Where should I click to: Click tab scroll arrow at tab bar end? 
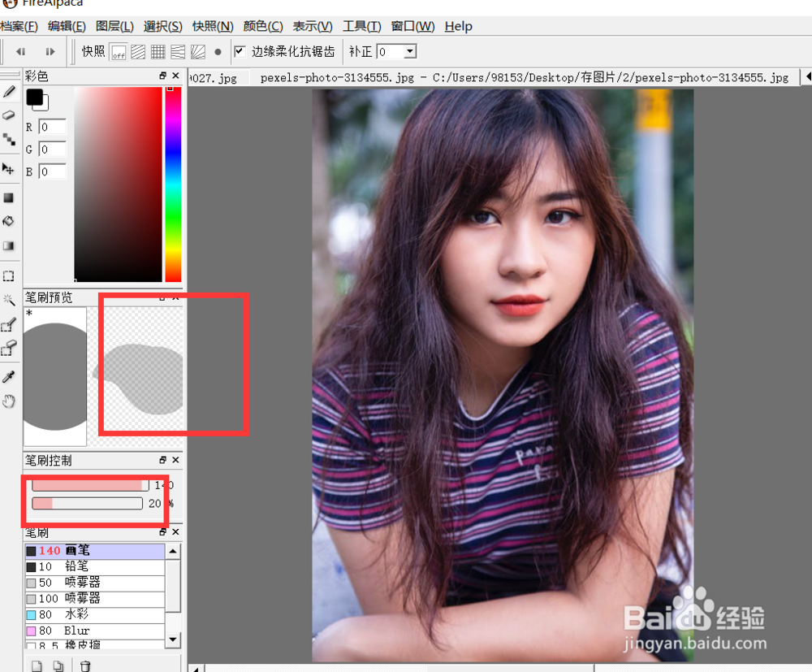(x=808, y=77)
